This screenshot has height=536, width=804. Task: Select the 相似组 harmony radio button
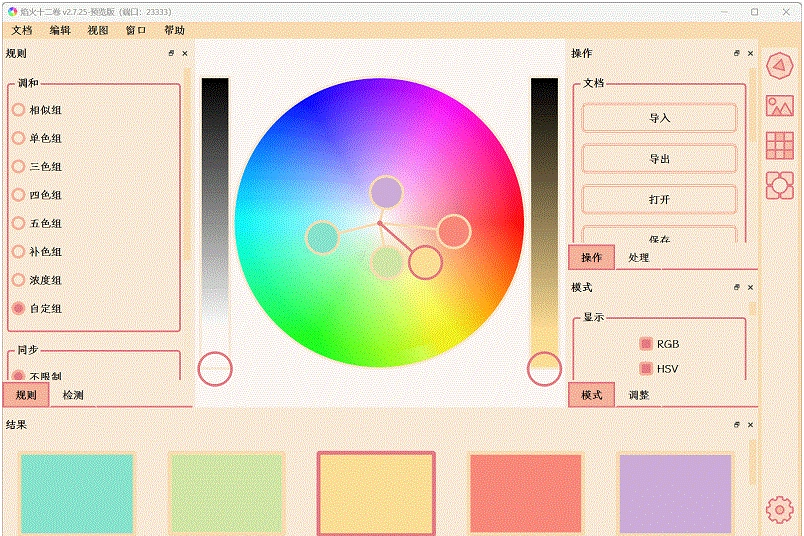point(18,110)
